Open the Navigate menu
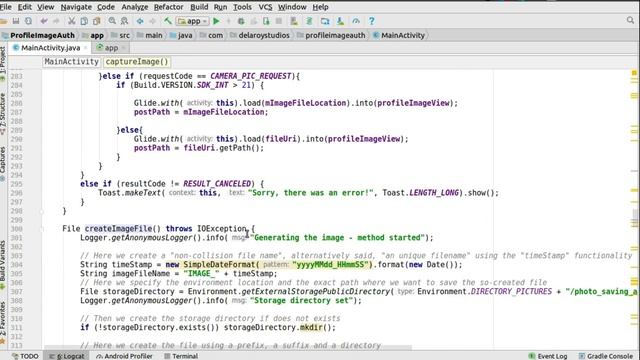Image resolution: width=640 pixels, height=360 pixels. (76, 7)
